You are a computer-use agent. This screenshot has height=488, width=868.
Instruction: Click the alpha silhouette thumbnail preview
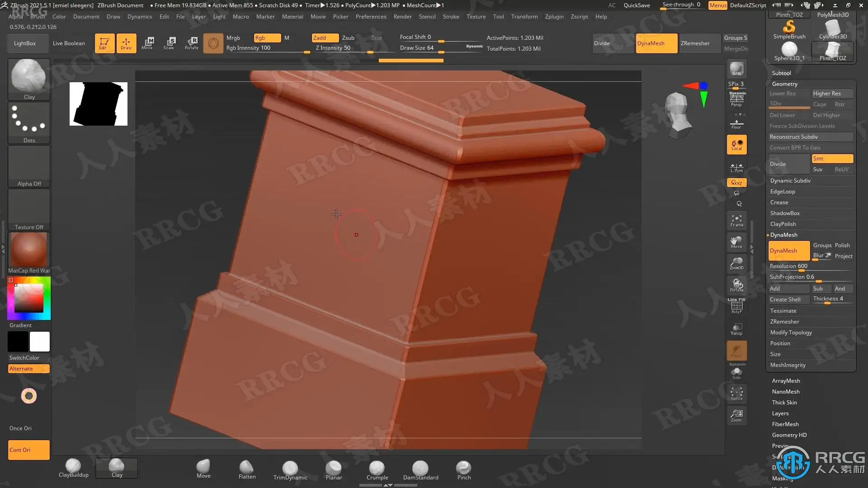tap(99, 104)
